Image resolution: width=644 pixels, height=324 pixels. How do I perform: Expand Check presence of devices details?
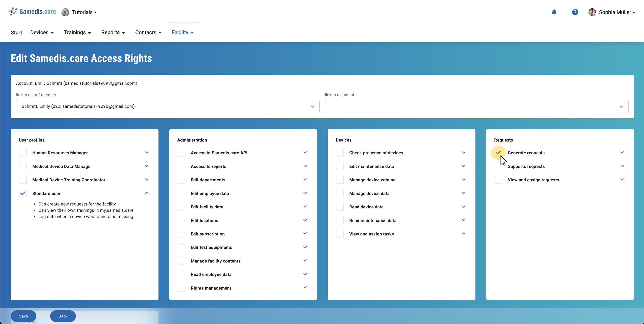[464, 152]
